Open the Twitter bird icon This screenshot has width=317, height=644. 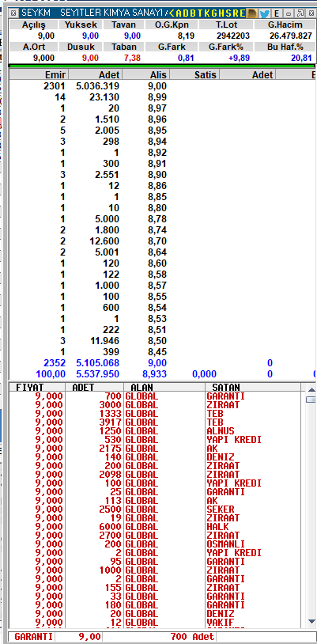click(x=265, y=13)
